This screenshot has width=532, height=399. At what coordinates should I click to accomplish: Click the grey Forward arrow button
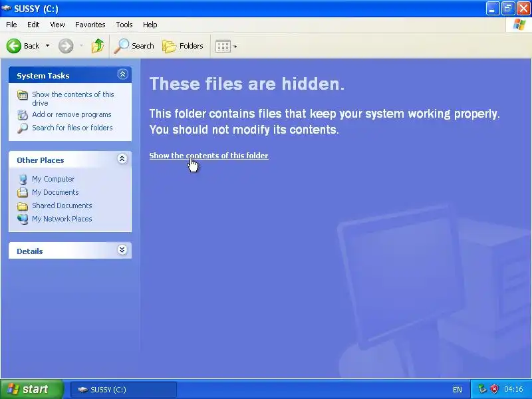(x=66, y=46)
